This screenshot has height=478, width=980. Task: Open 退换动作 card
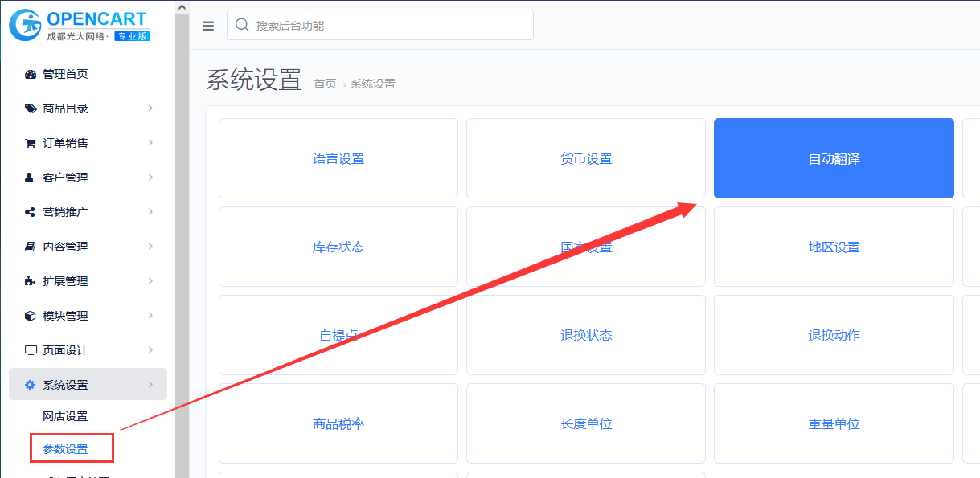click(x=834, y=335)
